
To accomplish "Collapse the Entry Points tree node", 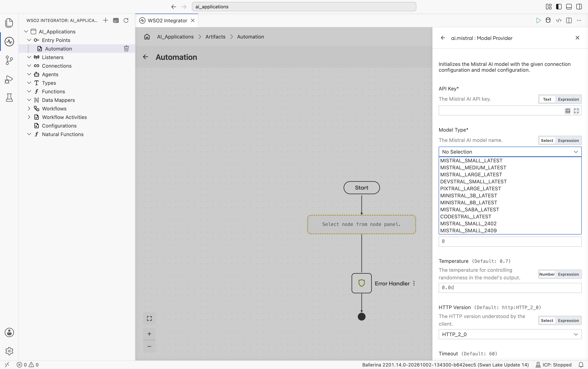I will tap(29, 40).
